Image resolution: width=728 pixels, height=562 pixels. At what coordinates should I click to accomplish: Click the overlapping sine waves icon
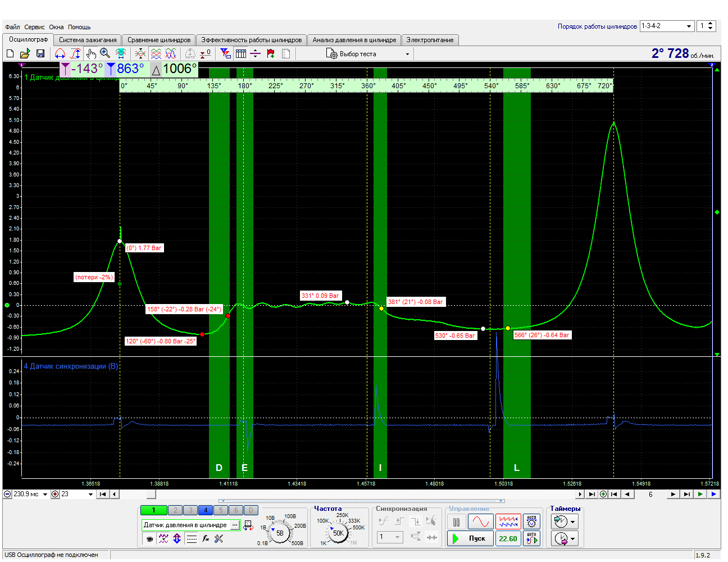click(x=171, y=53)
